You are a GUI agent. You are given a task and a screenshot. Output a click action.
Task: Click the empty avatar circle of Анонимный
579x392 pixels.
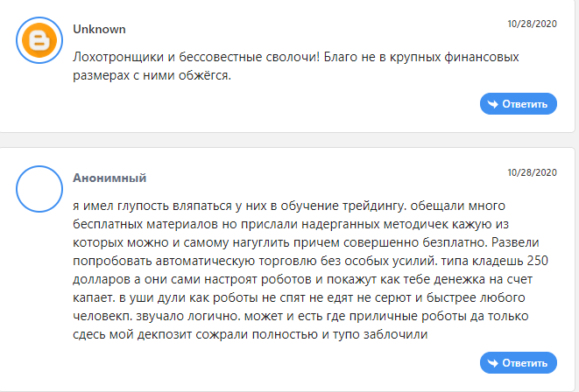tap(39, 189)
